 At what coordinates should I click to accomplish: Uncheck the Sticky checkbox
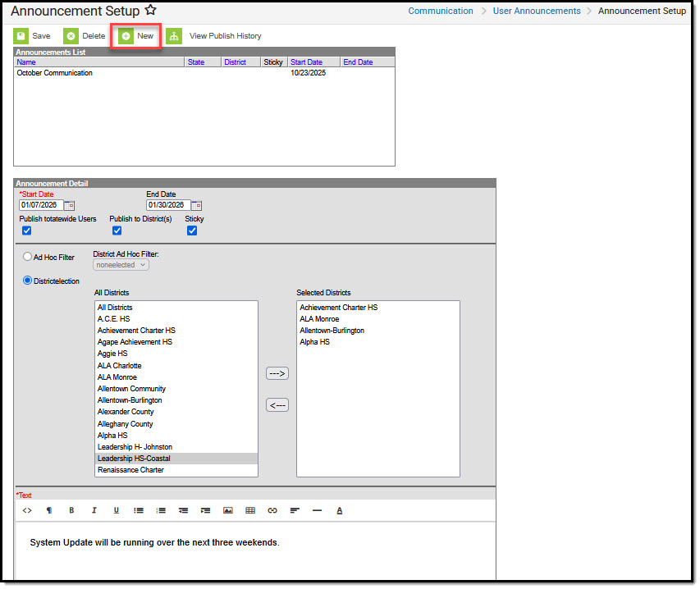pos(192,231)
